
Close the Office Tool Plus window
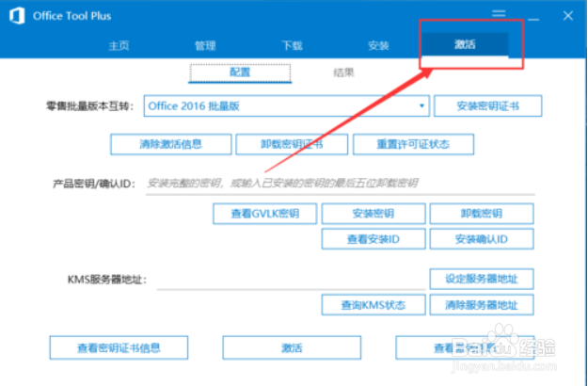click(567, 16)
